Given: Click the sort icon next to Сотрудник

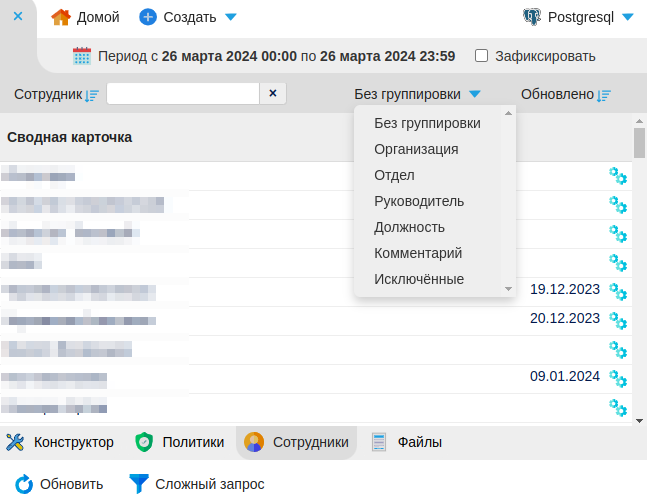Looking at the screenshot, I should click(92, 95).
